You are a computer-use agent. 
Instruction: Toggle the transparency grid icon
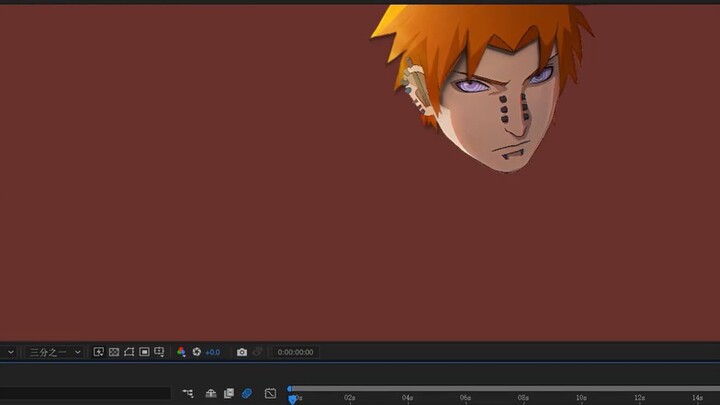[114, 352]
